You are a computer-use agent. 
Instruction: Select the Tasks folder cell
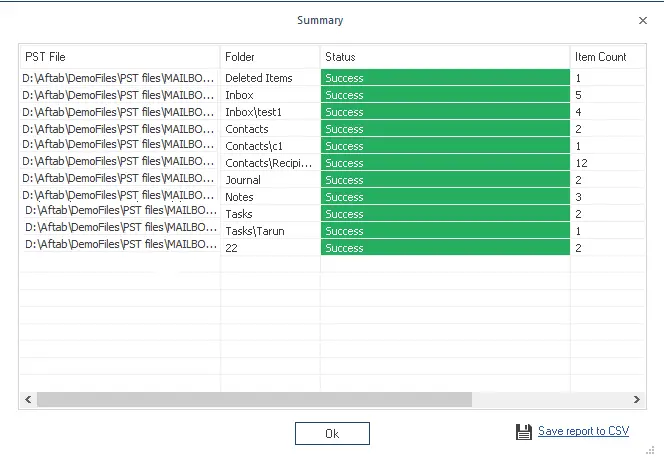click(x=270, y=213)
